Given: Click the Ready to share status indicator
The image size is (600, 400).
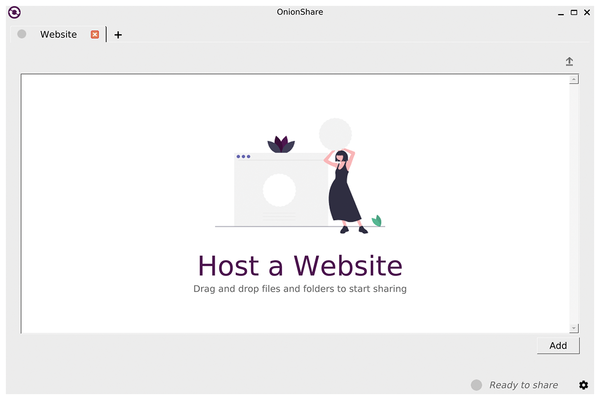Looking at the screenshot, I should pyautogui.click(x=476, y=385).
